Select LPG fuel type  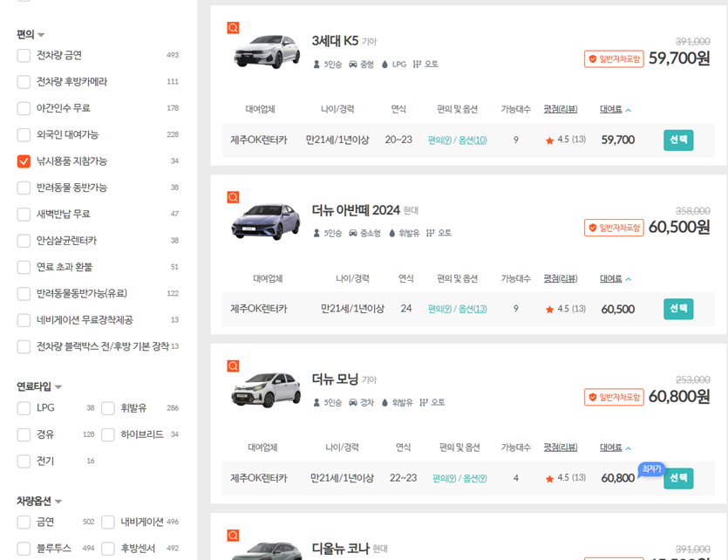tap(24, 408)
